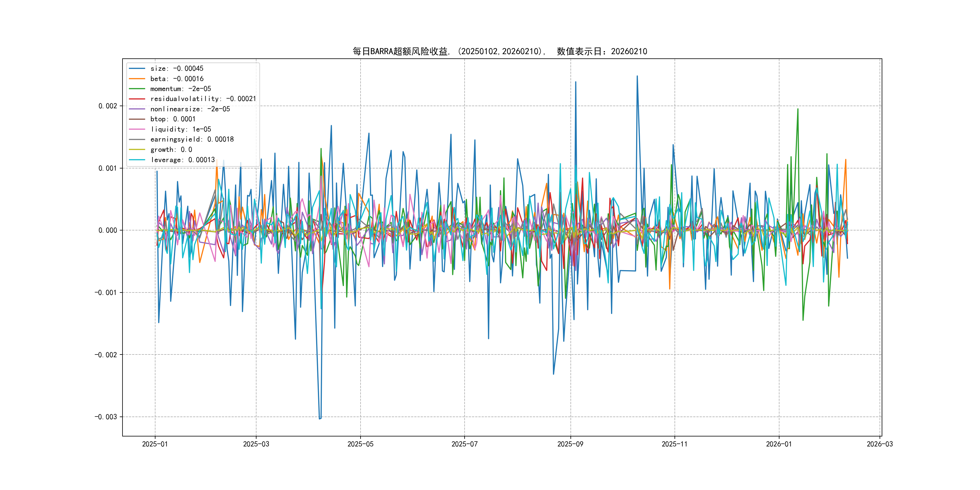
Task: Click the 2025-05 x-axis tick label
Action: tap(360, 444)
